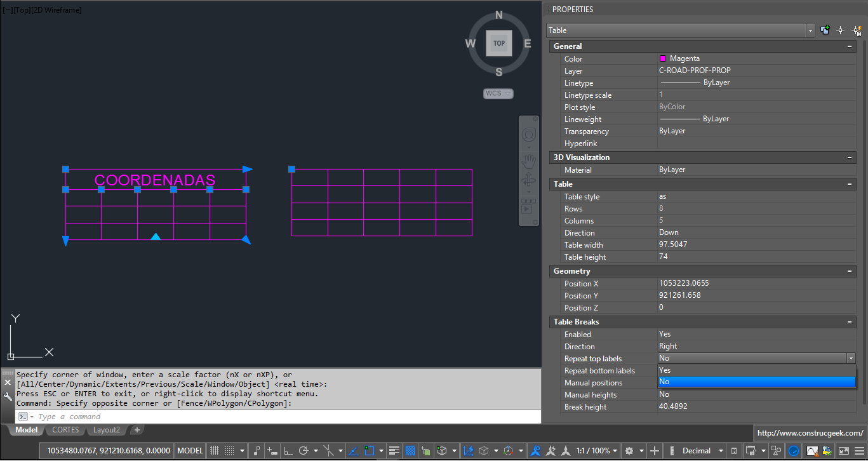Click viewport controls [Top] label

[21, 10]
